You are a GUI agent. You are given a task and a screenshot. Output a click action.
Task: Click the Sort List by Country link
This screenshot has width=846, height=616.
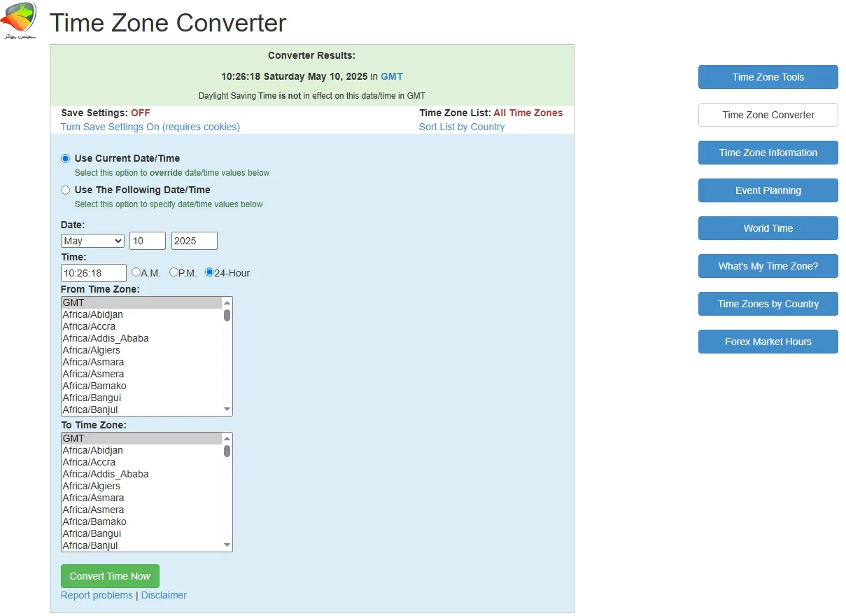click(x=462, y=127)
